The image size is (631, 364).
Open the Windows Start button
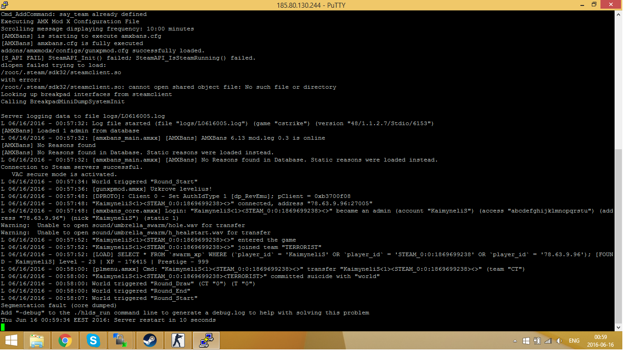point(11,340)
